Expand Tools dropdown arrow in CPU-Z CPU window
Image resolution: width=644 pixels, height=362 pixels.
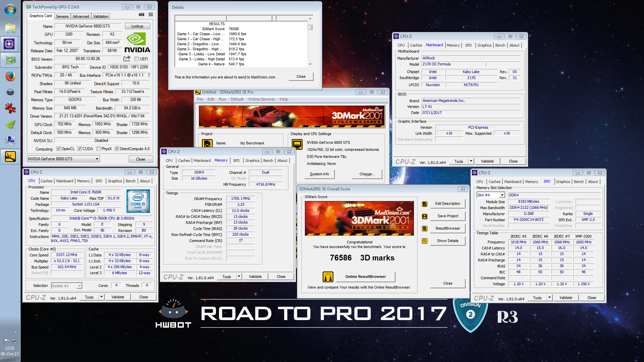coord(101,297)
